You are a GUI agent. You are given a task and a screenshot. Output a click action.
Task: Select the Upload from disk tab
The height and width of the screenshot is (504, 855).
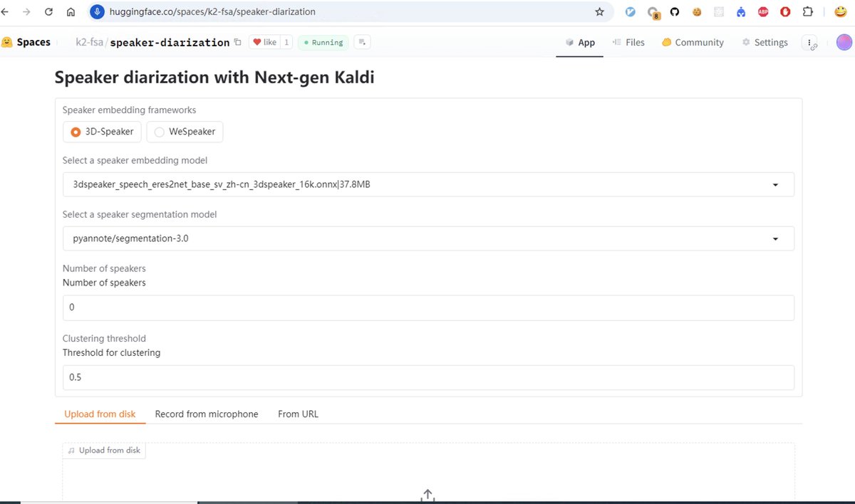coord(100,414)
